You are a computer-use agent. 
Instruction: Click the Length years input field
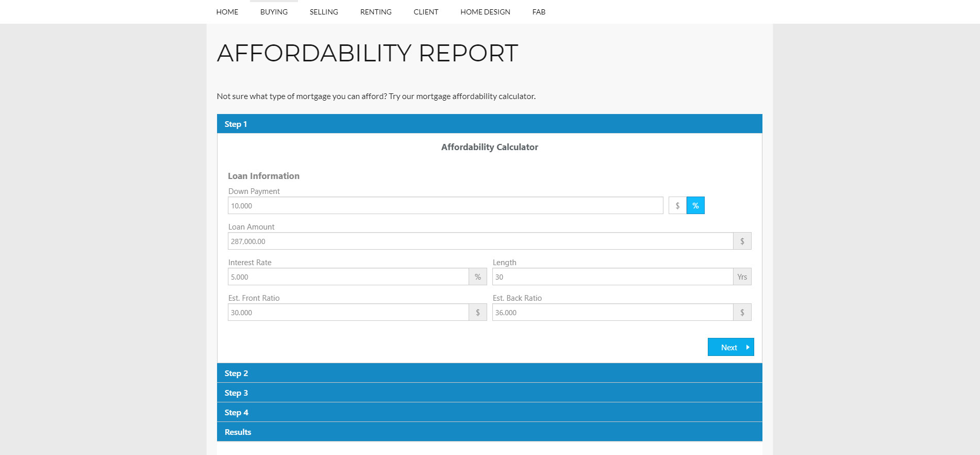pos(613,277)
